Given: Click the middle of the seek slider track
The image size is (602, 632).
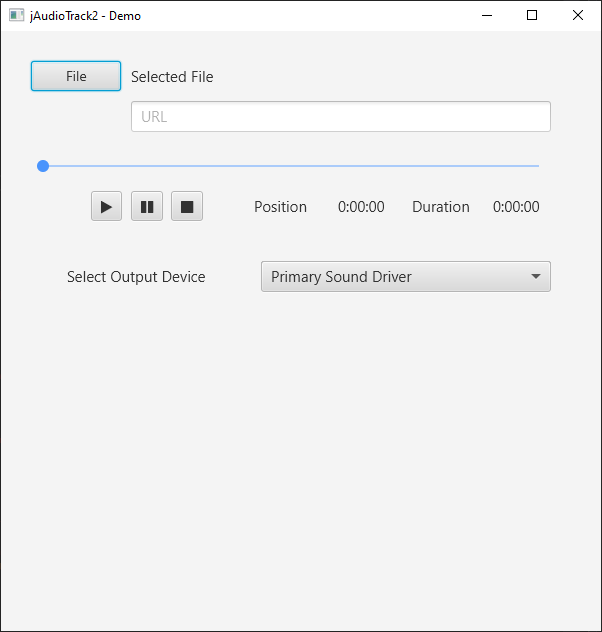Looking at the screenshot, I should click(x=291, y=166).
